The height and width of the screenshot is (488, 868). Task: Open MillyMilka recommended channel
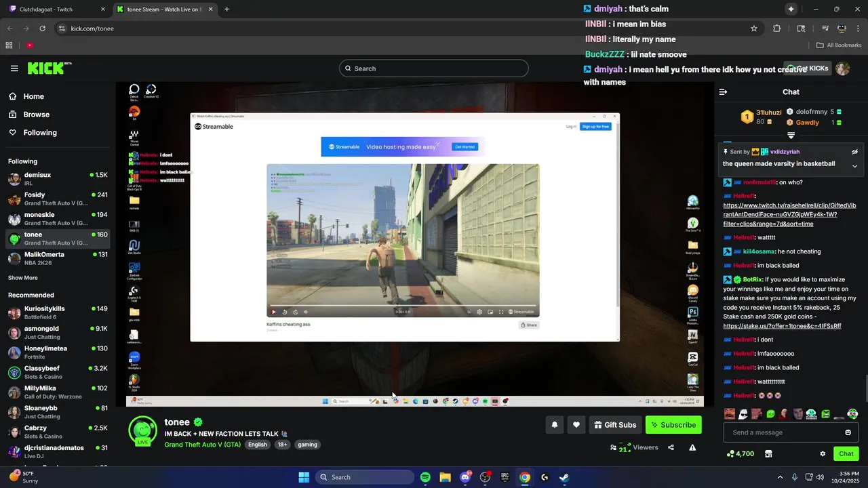pos(58,392)
